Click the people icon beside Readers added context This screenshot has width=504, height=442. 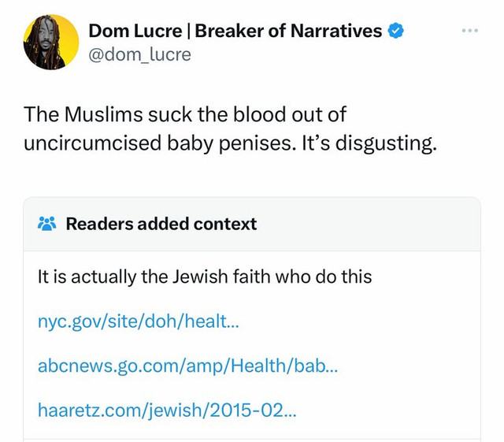pos(47,224)
